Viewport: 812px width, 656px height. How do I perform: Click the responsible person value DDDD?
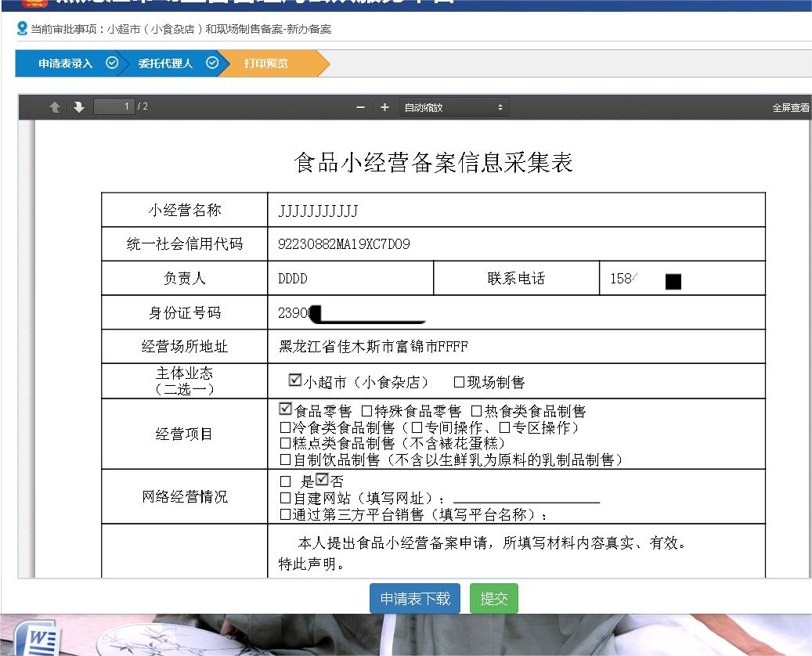(293, 279)
